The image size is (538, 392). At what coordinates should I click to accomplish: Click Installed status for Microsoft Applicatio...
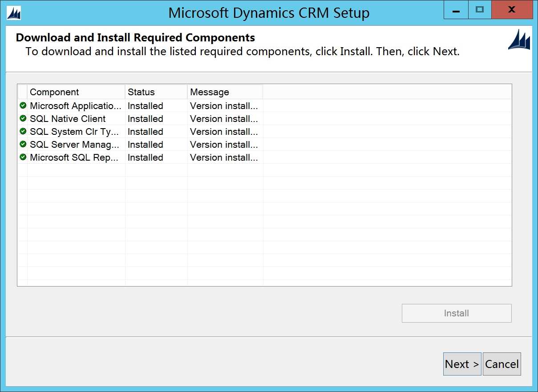(x=146, y=106)
